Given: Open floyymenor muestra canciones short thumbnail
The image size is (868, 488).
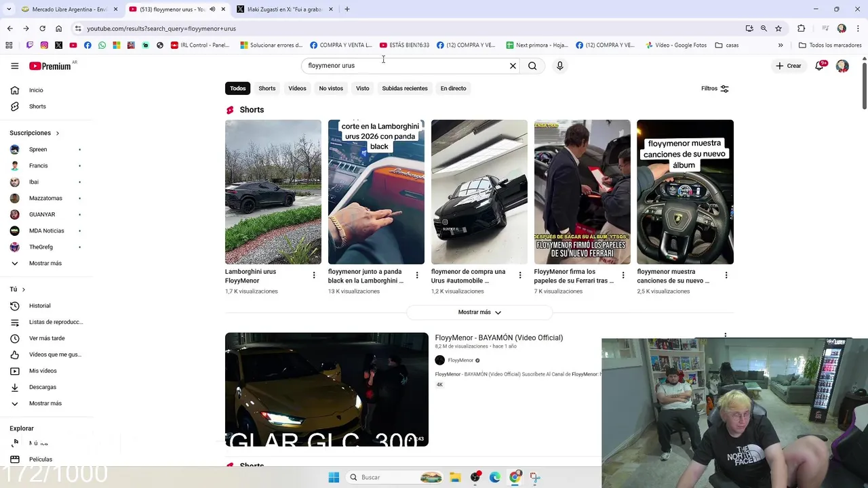Looking at the screenshot, I should [685, 192].
